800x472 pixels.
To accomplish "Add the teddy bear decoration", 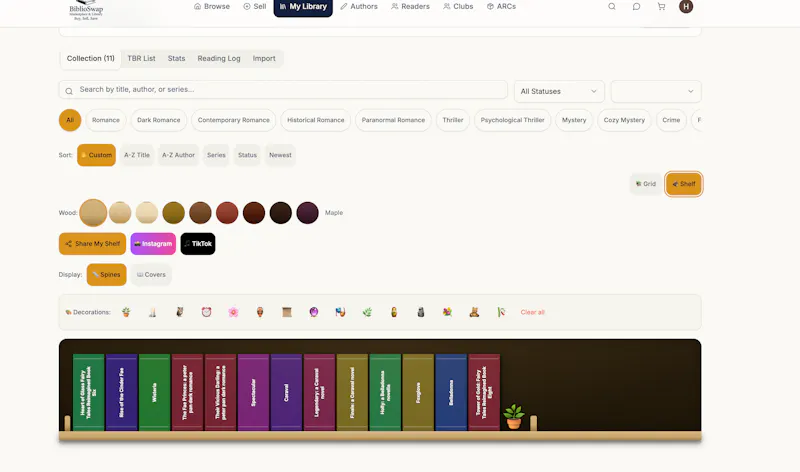I will (x=474, y=312).
